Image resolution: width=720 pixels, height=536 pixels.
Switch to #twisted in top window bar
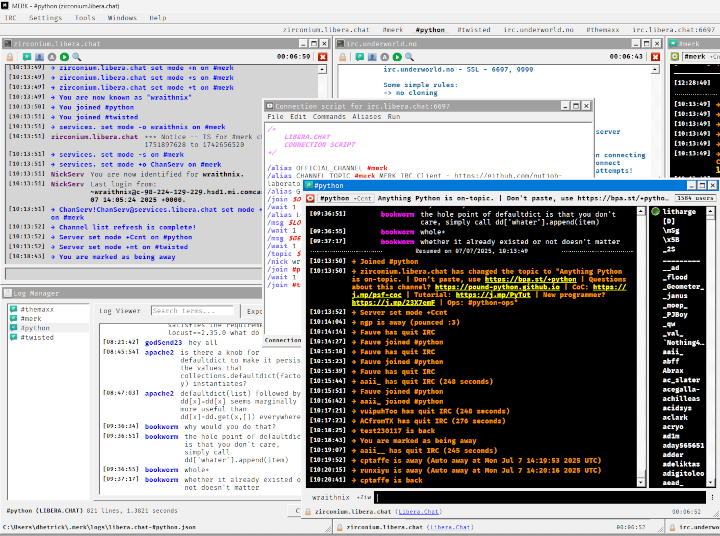pyautogui.click(x=474, y=30)
